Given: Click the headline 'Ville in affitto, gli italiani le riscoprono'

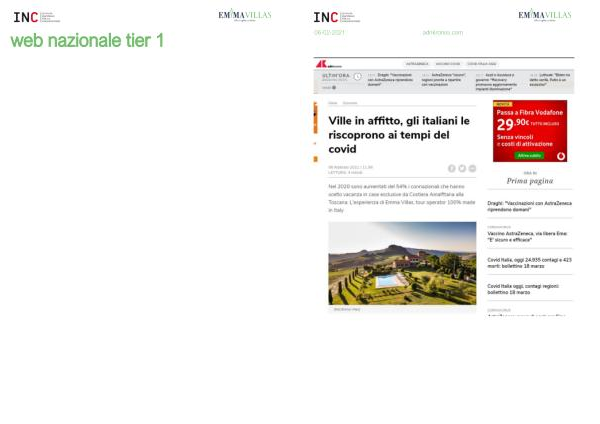Looking at the screenshot, I should point(399,135).
